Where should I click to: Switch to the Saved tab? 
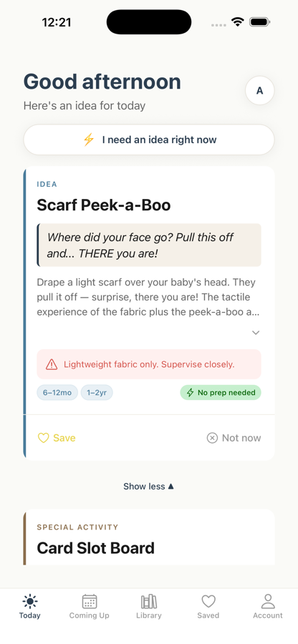point(208,607)
